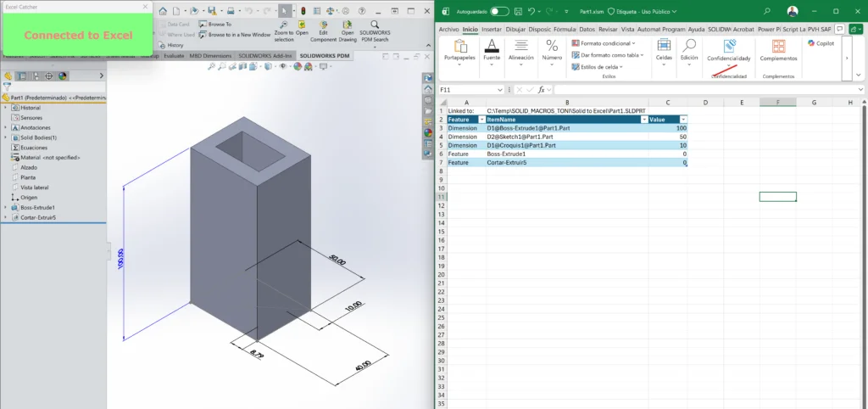Expand the Etiqueta - Uso Público dropdown

(x=674, y=11)
